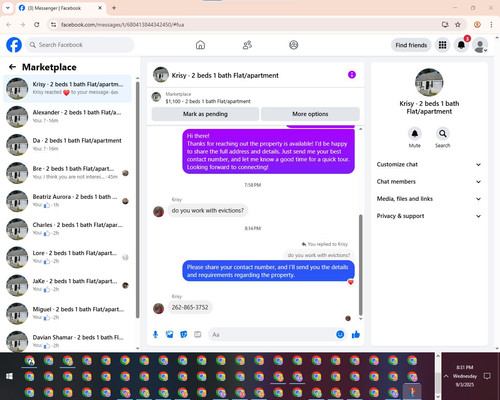Go back using the Marketplace back arrow

click(12, 67)
